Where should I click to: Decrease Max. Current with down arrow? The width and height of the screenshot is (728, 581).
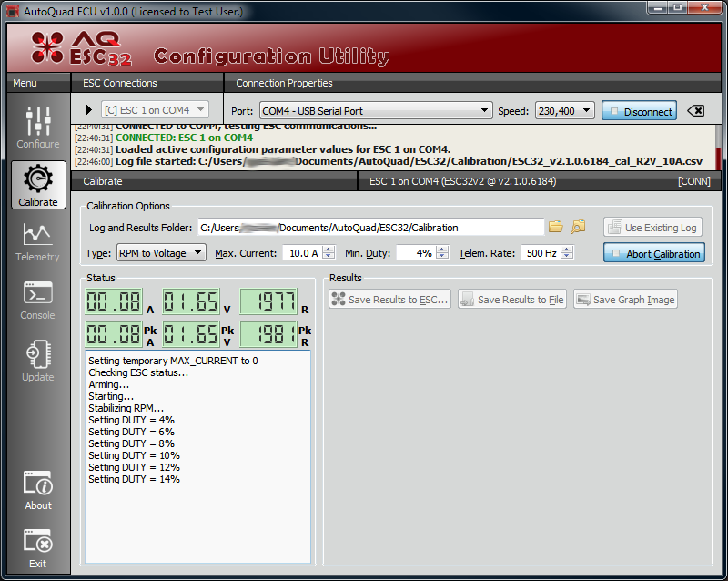(x=329, y=257)
